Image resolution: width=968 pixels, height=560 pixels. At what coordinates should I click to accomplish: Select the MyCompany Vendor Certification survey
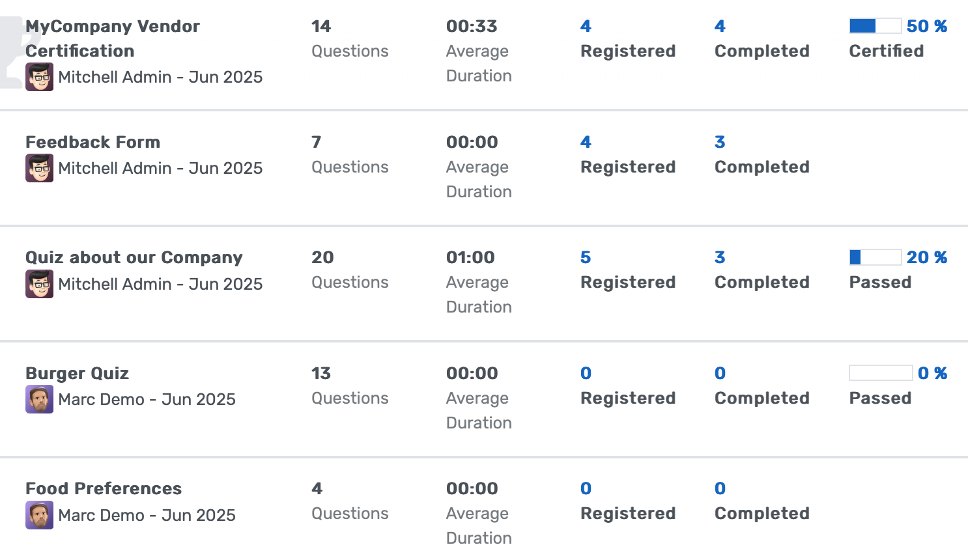112,38
